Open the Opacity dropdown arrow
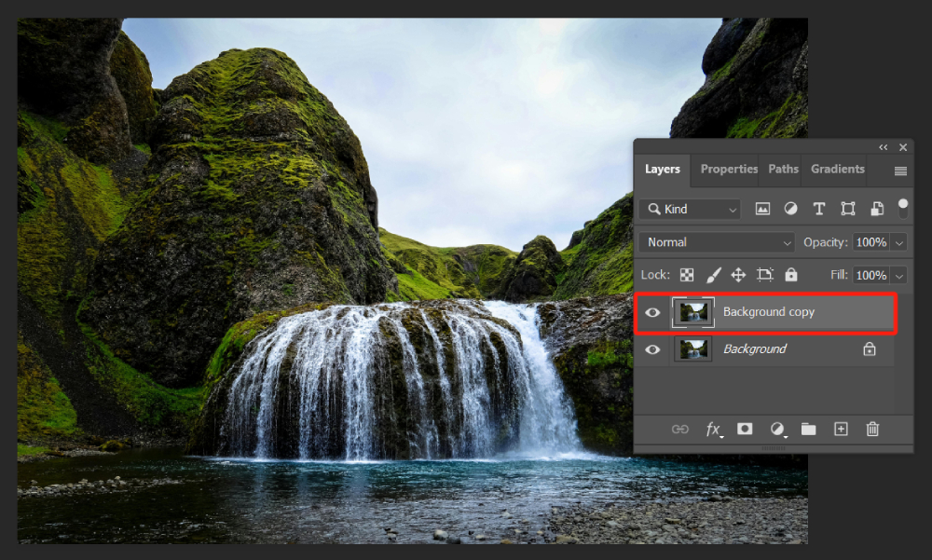This screenshot has height=560, width=932. coord(898,242)
